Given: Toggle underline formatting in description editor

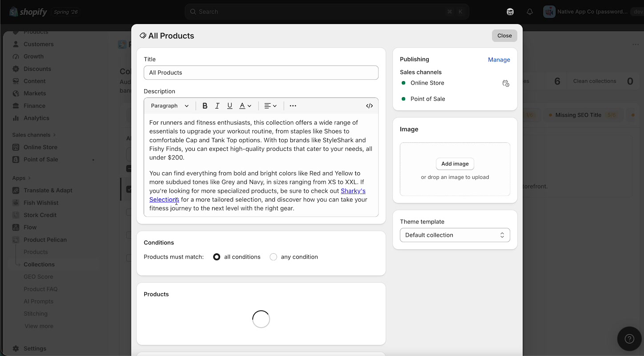Looking at the screenshot, I should coord(230,106).
